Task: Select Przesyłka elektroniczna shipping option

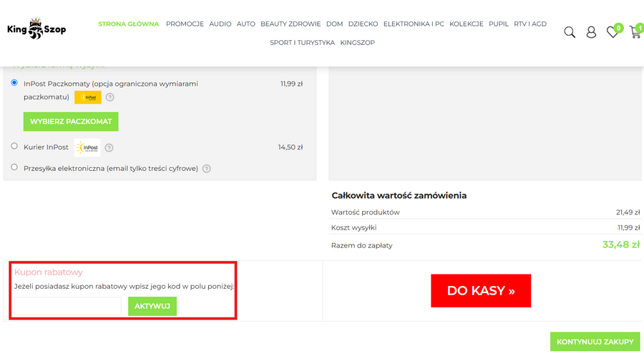Action: (x=14, y=167)
